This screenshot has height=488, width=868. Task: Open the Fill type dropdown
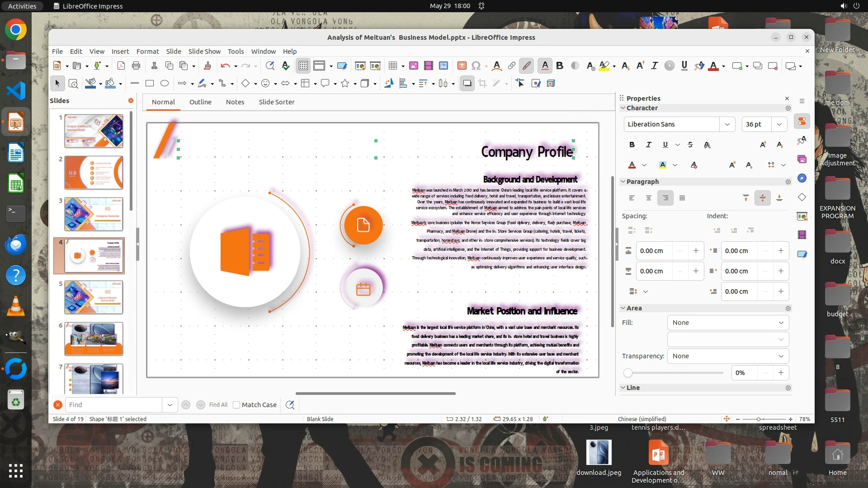[728, 323]
